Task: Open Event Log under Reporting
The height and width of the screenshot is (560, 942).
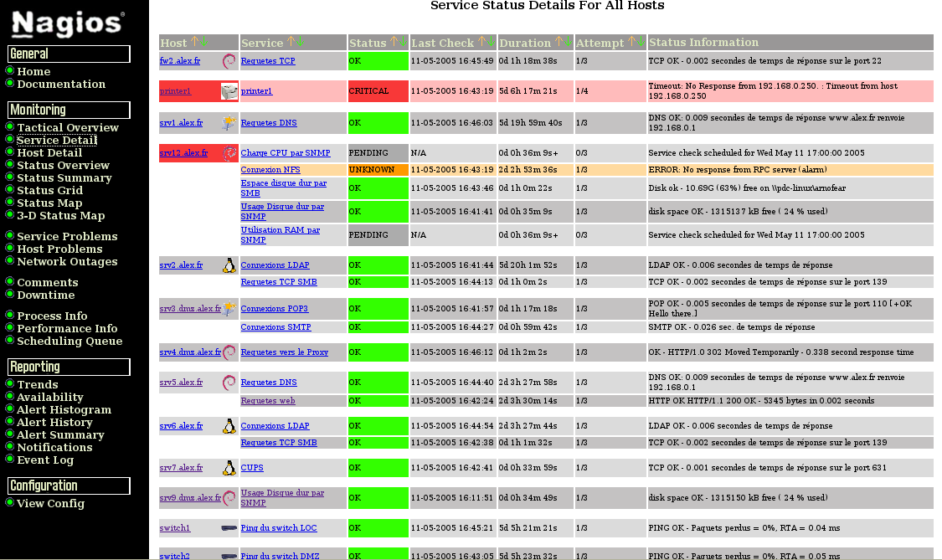Action: tap(45, 460)
